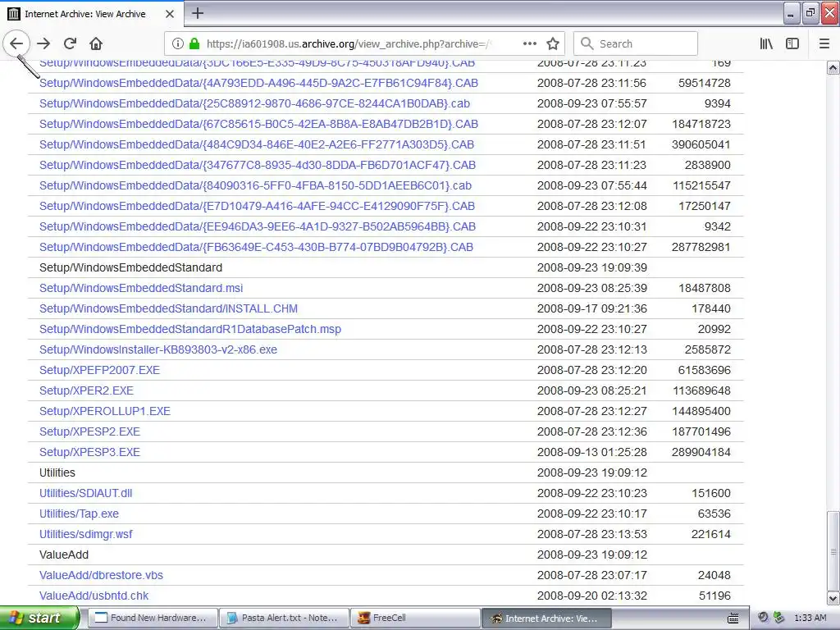Open page actions three-dots menu
The height and width of the screenshot is (630, 840).
(x=529, y=43)
